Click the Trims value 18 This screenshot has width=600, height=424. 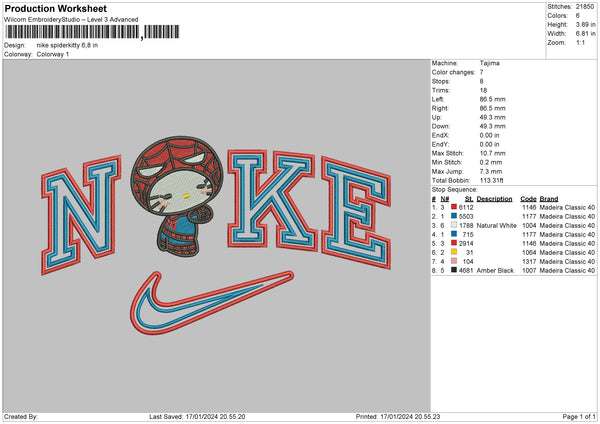[x=483, y=90]
